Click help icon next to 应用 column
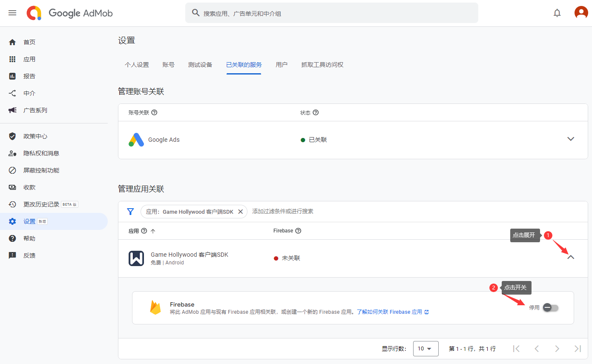This screenshot has width=592, height=364. coord(144,231)
